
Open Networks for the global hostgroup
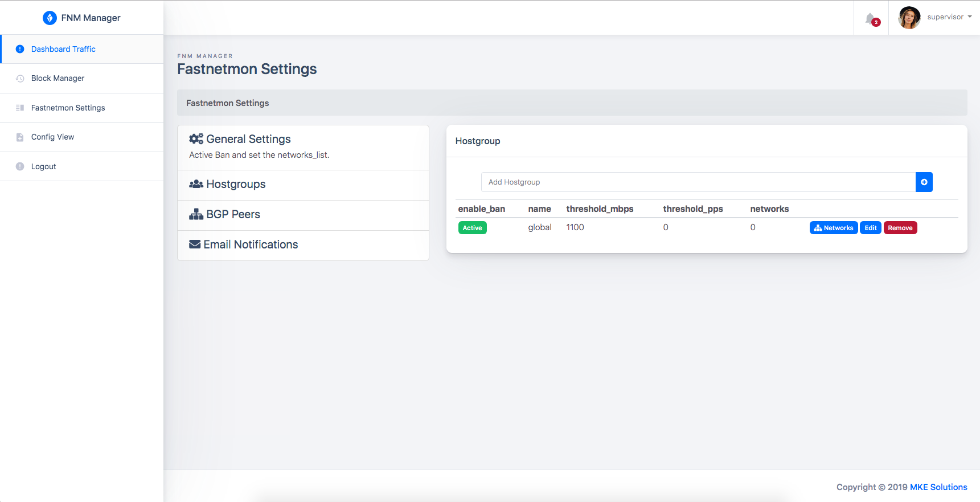[x=834, y=228]
